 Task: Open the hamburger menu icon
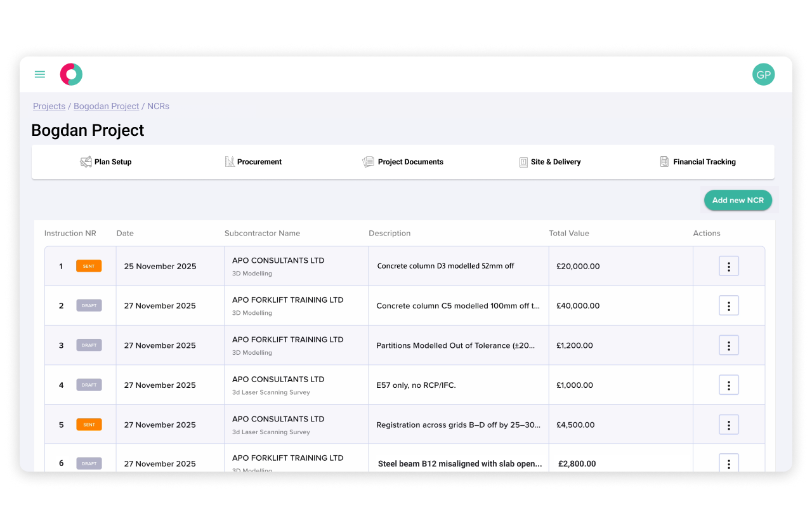click(x=40, y=74)
